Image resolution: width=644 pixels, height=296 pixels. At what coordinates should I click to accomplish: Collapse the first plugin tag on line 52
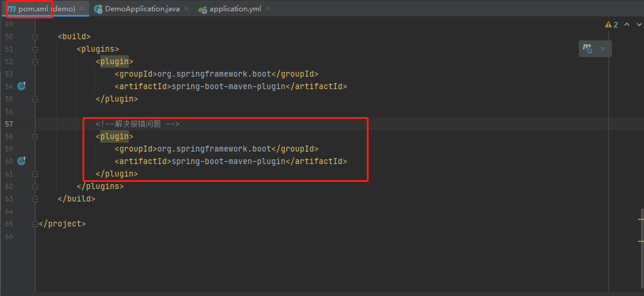pos(36,62)
